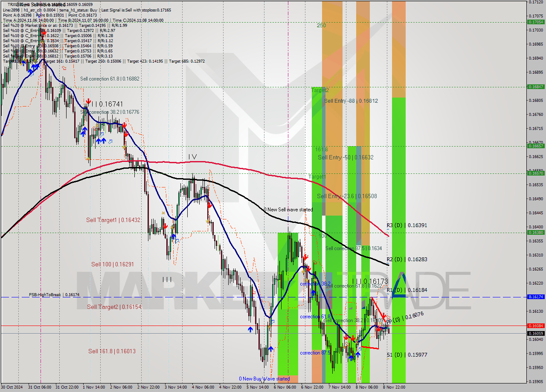Click the 'Point A: 0.16398' info line
Screen dimensions: 546x392
[x=17, y=15]
